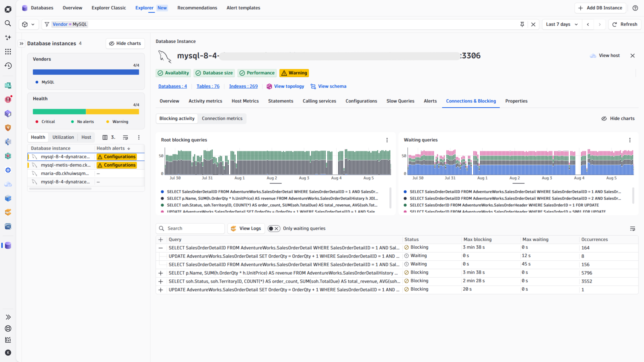This screenshot has height=362, width=644.
Task: Sort by Health alerts column
Action: pos(114,148)
